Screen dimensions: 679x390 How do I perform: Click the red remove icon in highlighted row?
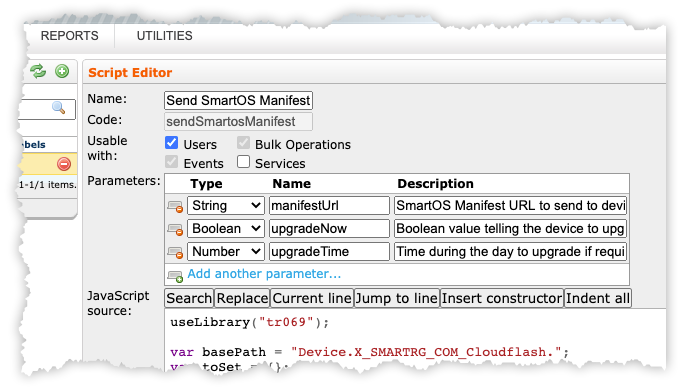pos(64,164)
